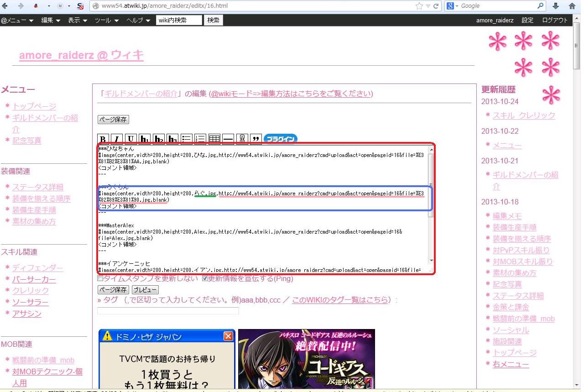Viewport: 584px width, 392px height.
Task: Open the スキル_クレリック link in update history
Action: (x=524, y=115)
